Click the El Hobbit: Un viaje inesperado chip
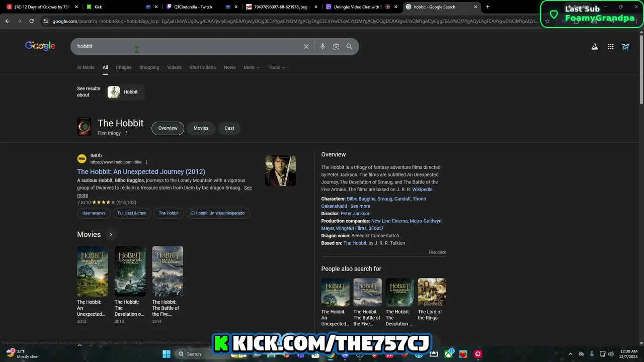Image resolution: width=644 pixels, height=362 pixels. (x=218, y=213)
